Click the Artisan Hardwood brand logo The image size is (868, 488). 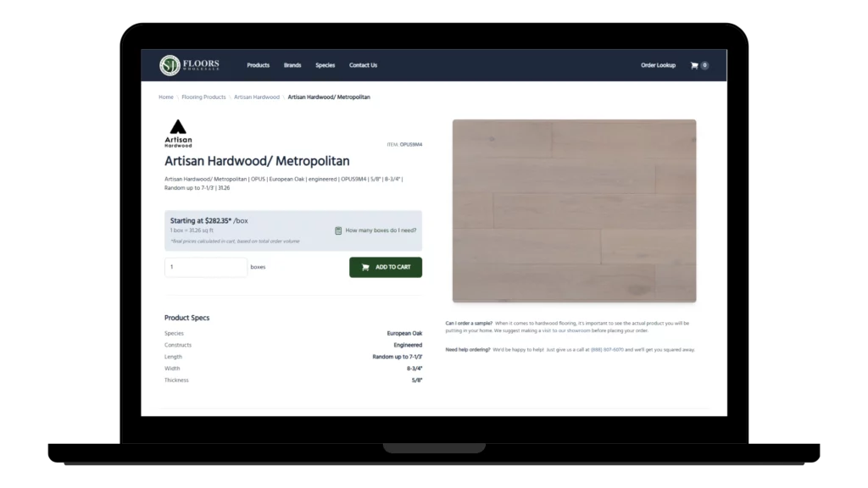(178, 133)
